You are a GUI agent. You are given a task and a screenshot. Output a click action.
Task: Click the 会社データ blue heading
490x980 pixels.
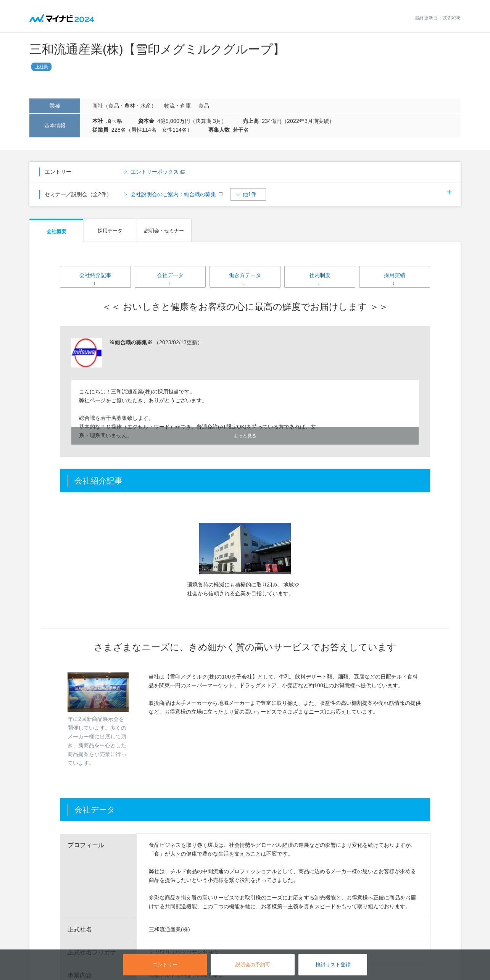pos(245,810)
